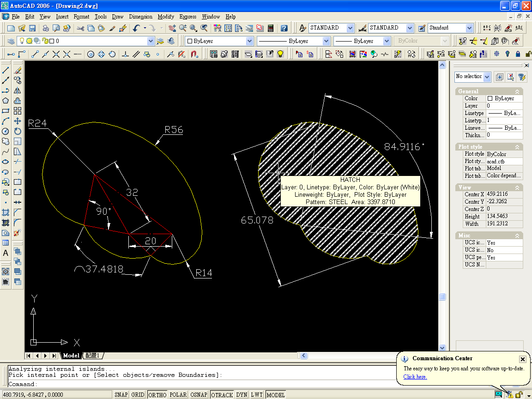Viewport: 532px width, 399px height.
Task: Open the text style STANDARD dropdown
Action: pyautogui.click(x=351, y=28)
